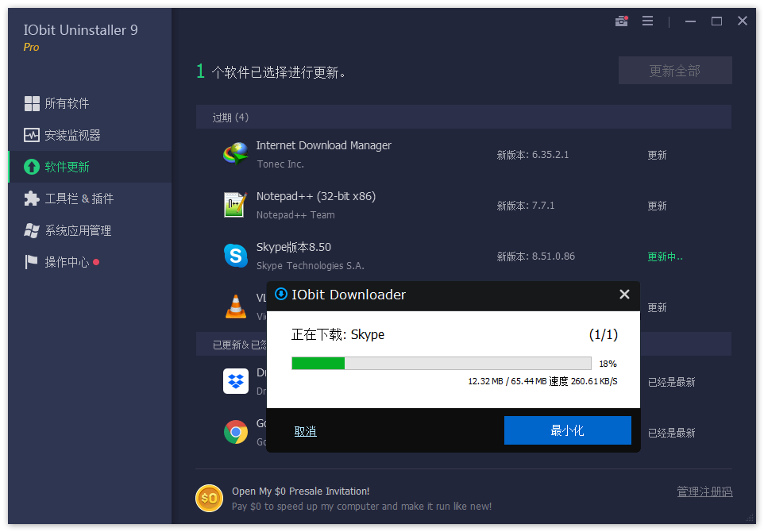This screenshot has height=532, width=764.
Task: Click the Skype application icon
Action: click(236, 256)
